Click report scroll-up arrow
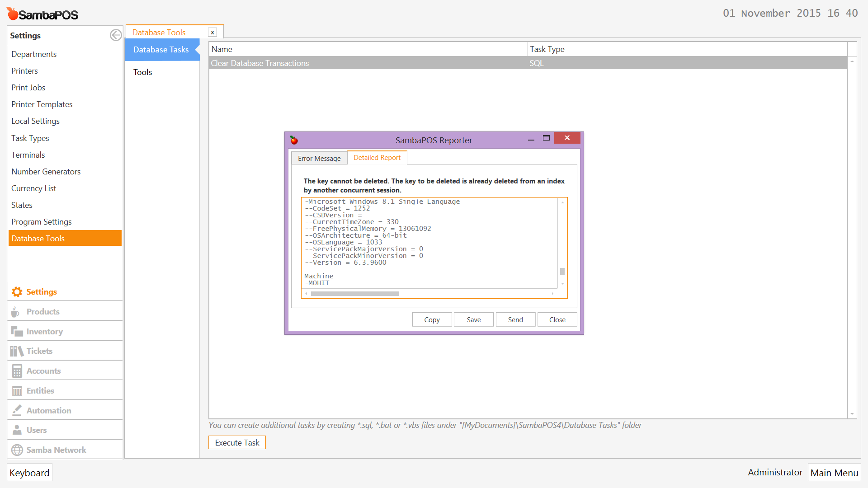This screenshot has height=488, width=868. click(562, 202)
